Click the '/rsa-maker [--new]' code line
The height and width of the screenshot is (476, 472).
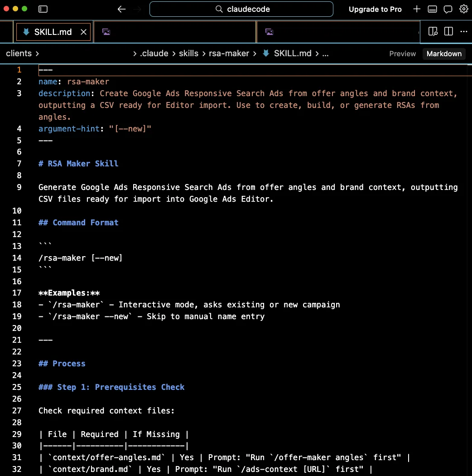tap(80, 258)
